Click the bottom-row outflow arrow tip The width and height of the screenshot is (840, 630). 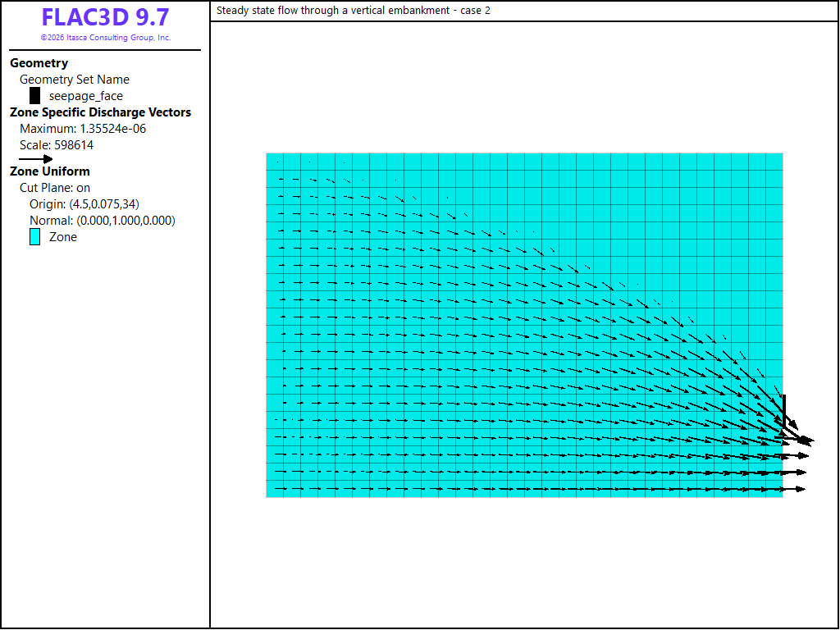point(801,489)
